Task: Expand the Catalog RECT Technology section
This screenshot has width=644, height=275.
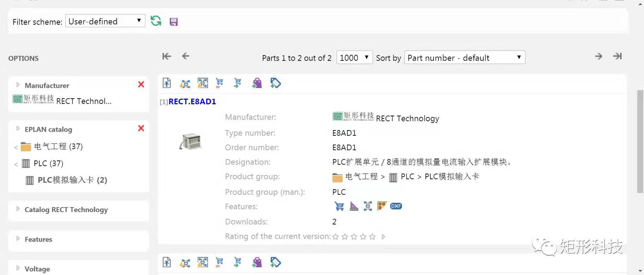Action: 18,209
